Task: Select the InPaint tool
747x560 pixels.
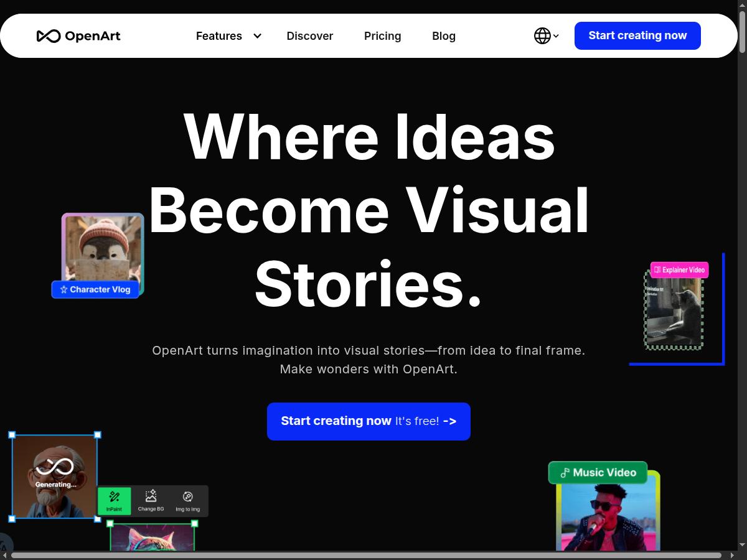Action: [x=114, y=501]
